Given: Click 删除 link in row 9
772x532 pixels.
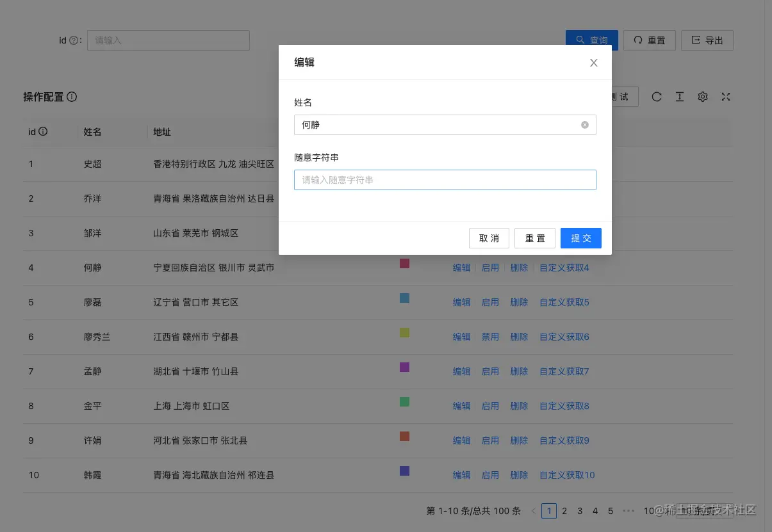Looking at the screenshot, I should click(519, 440).
